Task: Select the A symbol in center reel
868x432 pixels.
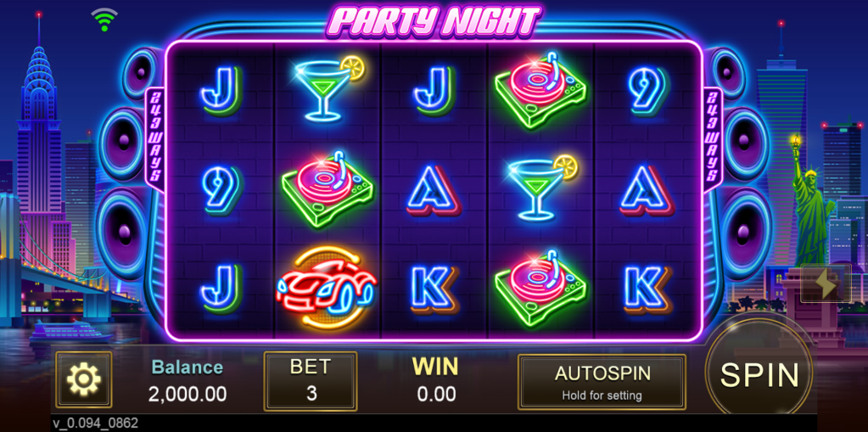Action: click(x=434, y=190)
